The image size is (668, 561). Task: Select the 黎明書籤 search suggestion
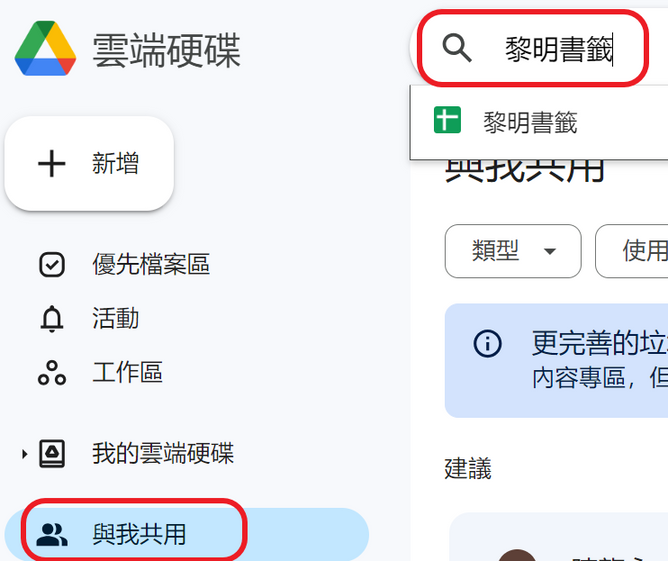539,122
